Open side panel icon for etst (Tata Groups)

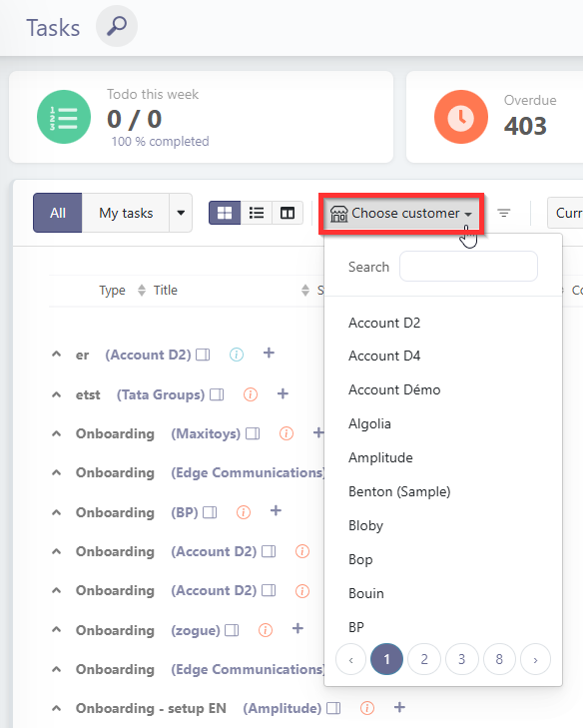tap(217, 394)
